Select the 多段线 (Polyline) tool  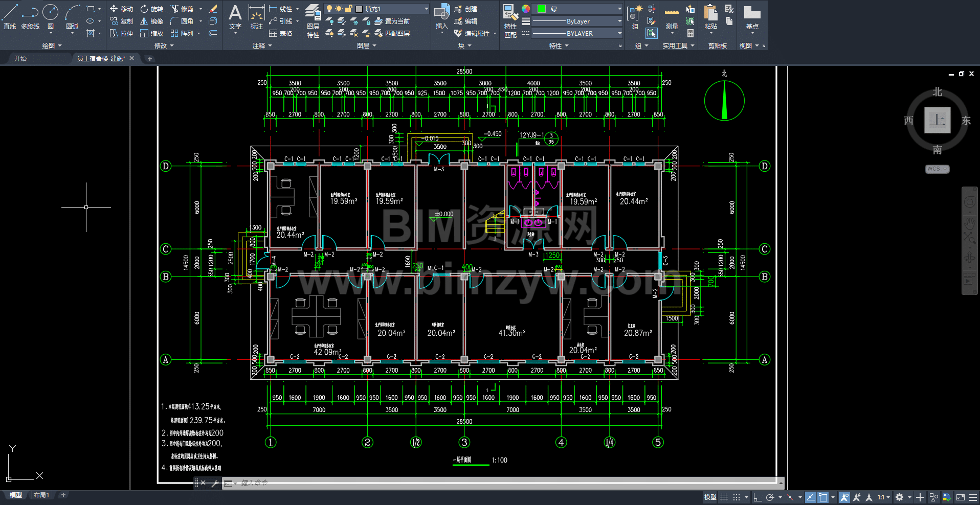(x=30, y=16)
